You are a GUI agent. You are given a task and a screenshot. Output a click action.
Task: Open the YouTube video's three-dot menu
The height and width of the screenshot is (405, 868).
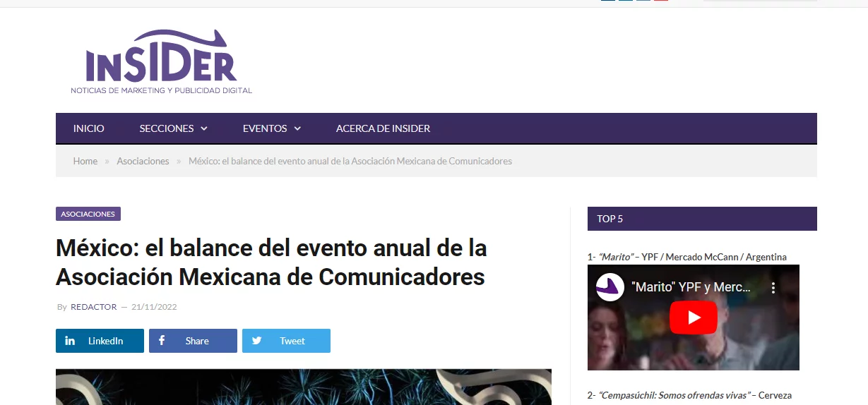tap(773, 288)
